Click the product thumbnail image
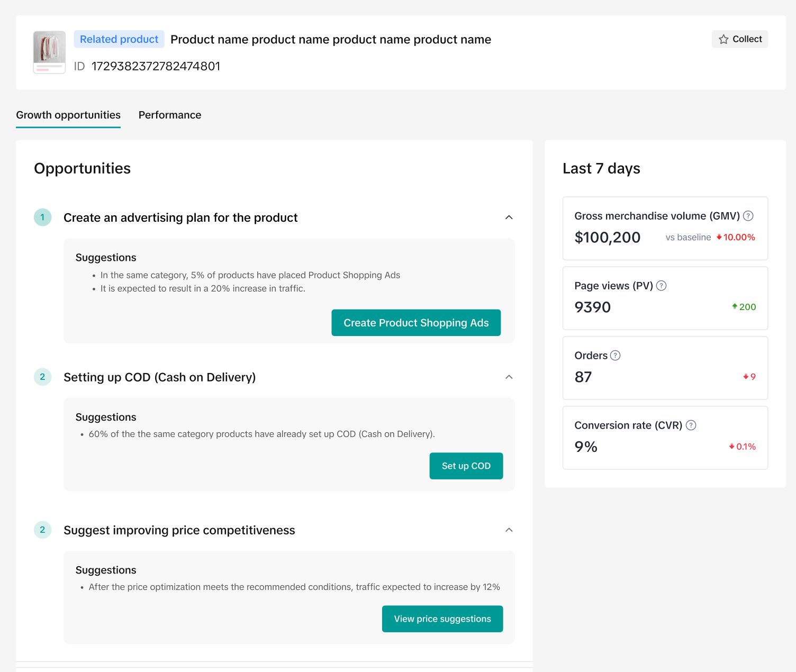This screenshot has height=672, width=796. 49,52
